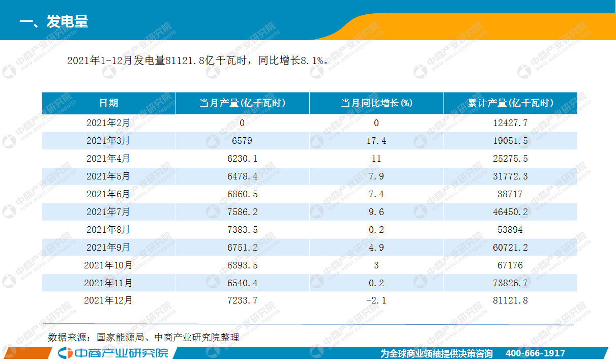Click the data source line 数据来源：国家能源局
The height and width of the screenshot is (364, 616).
(x=143, y=337)
